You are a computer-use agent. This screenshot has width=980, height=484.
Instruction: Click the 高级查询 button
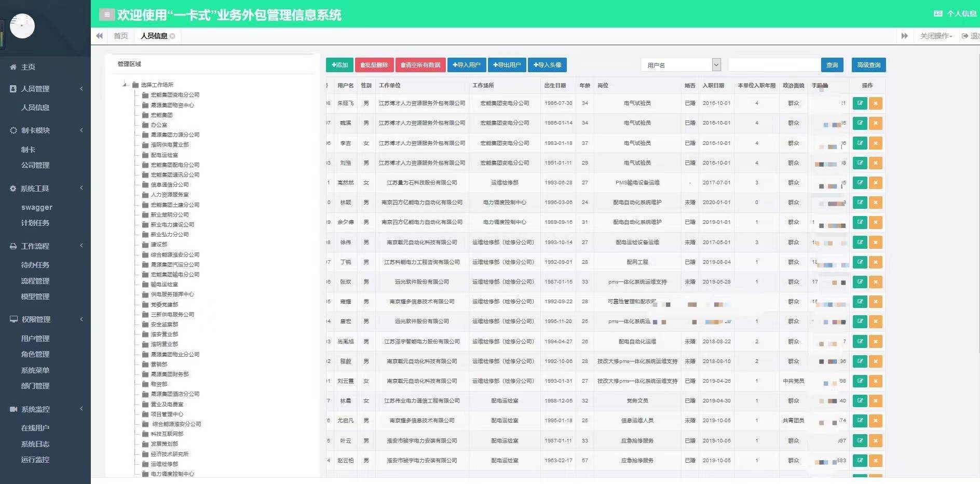(868, 65)
